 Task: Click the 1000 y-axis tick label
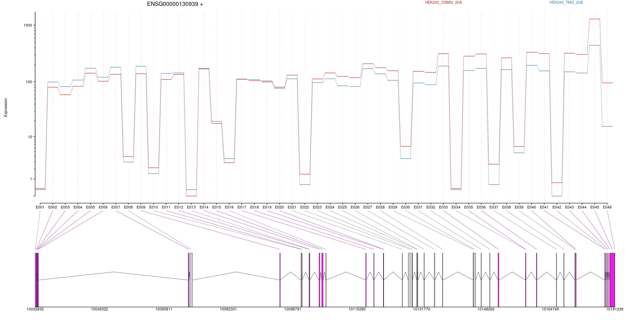(28, 25)
